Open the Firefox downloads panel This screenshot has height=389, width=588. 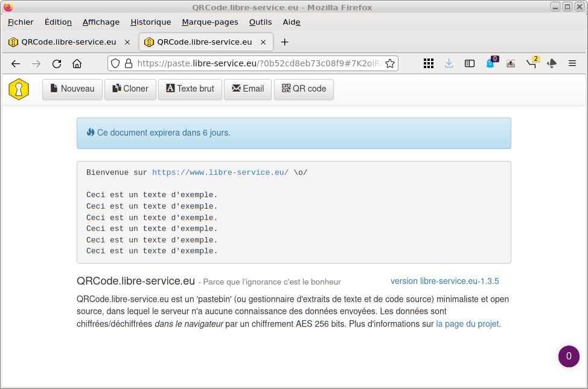point(449,63)
